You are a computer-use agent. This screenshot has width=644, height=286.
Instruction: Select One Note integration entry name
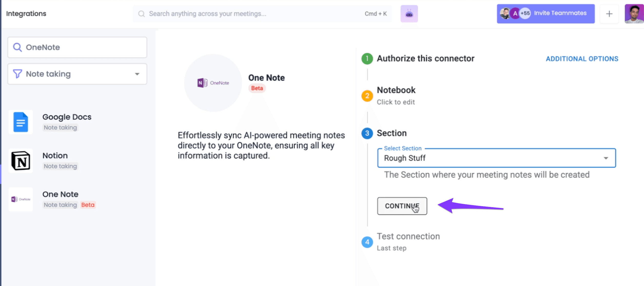click(60, 194)
